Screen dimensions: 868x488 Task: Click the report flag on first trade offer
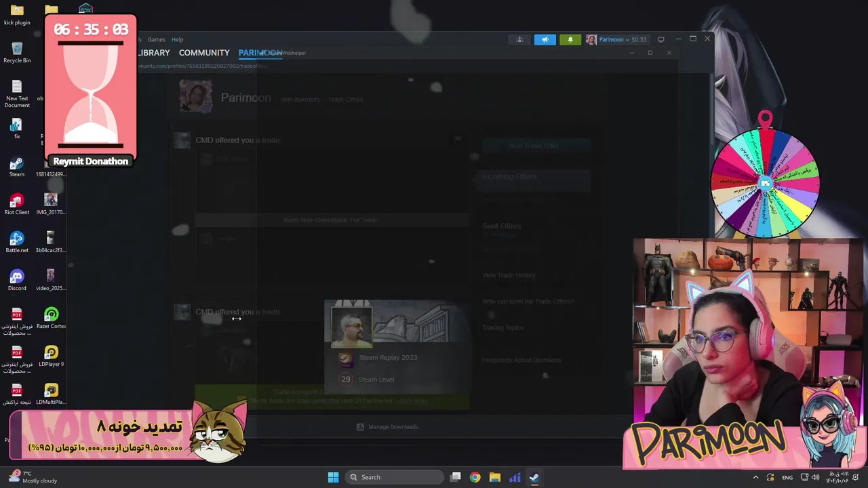458,139
